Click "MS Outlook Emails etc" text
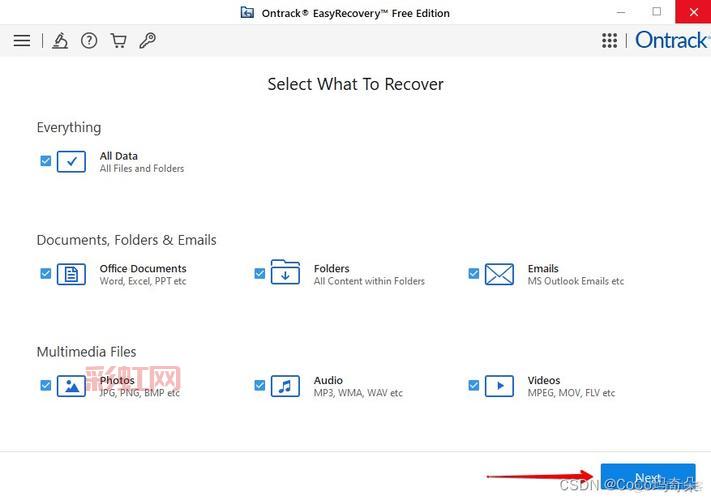711x500 pixels. (576, 281)
